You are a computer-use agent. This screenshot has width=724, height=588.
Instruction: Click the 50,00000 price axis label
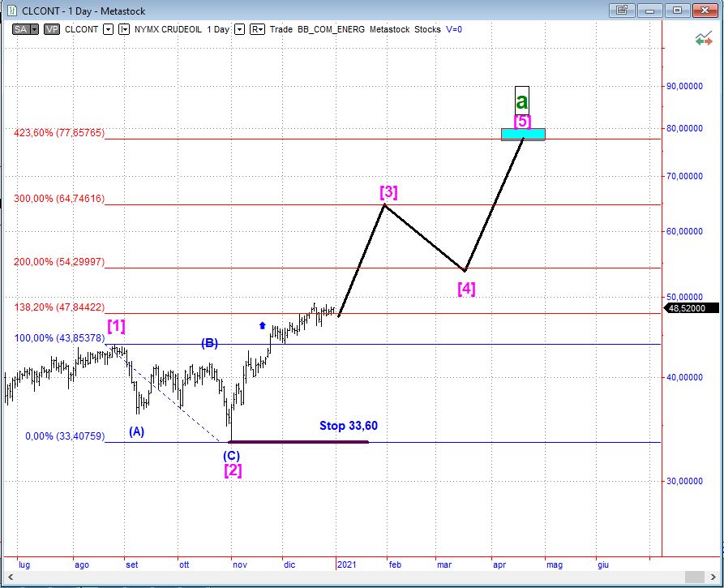tap(684, 297)
